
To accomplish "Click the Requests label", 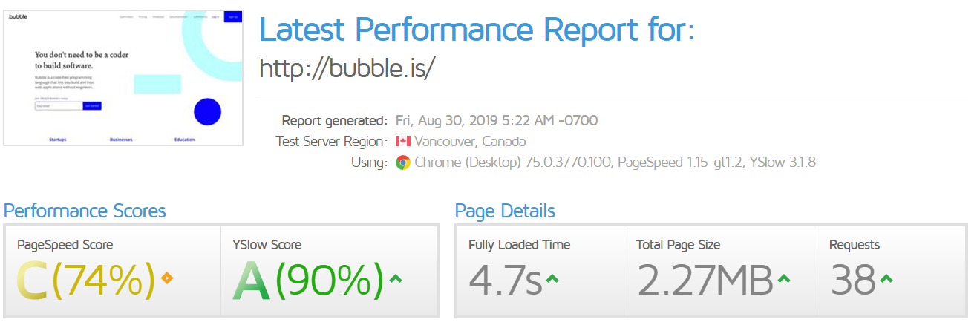I will 854,245.
